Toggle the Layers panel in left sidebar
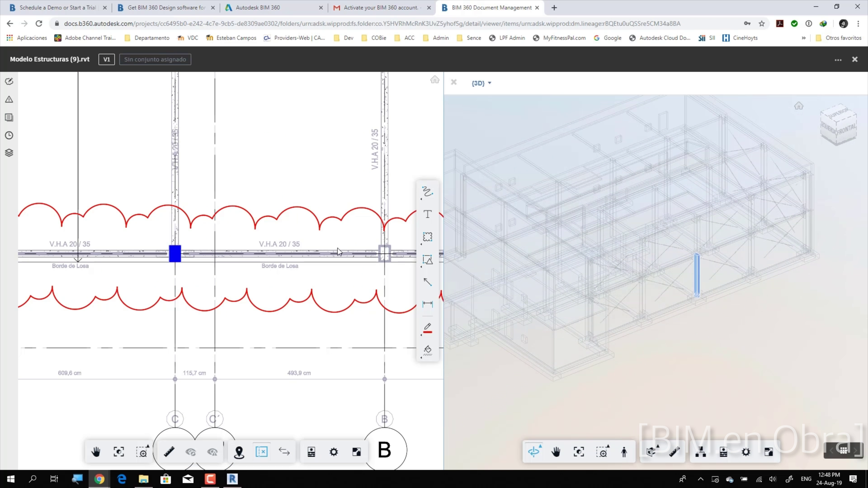This screenshot has height=488, width=868. 9,153
